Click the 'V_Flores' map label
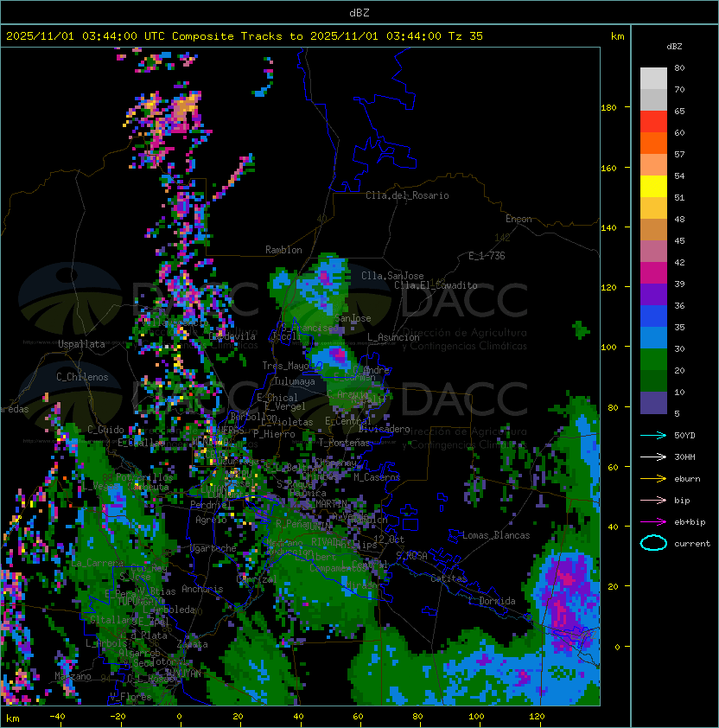This screenshot has height=728, width=719. click(130, 697)
